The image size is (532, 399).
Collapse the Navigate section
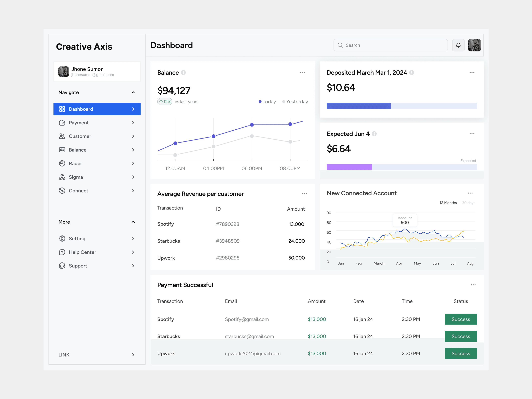[x=133, y=93]
